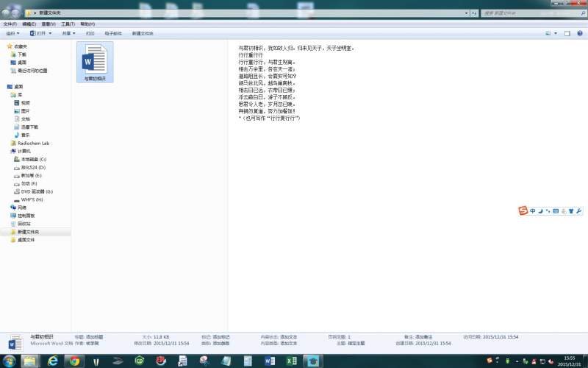This screenshot has height=368, width=588.
Task: Open the soft keyboard icon on IME bar
Action: click(x=556, y=211)
